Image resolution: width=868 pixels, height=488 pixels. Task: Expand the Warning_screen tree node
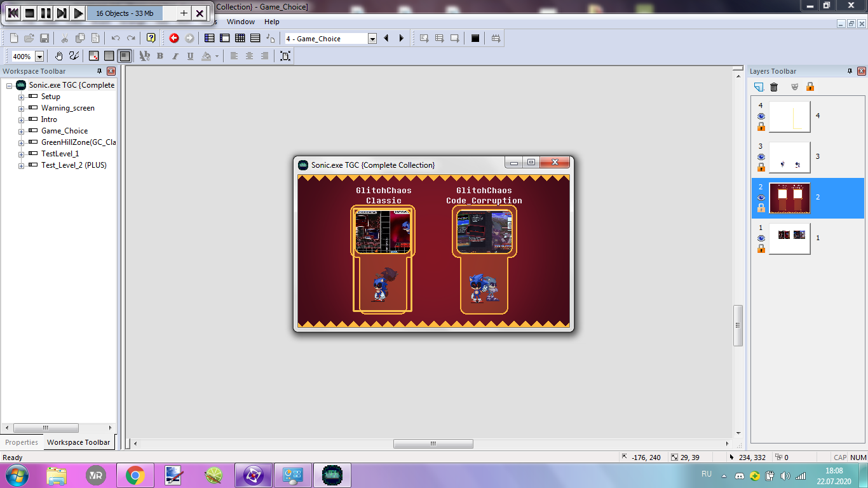point(22,108)
